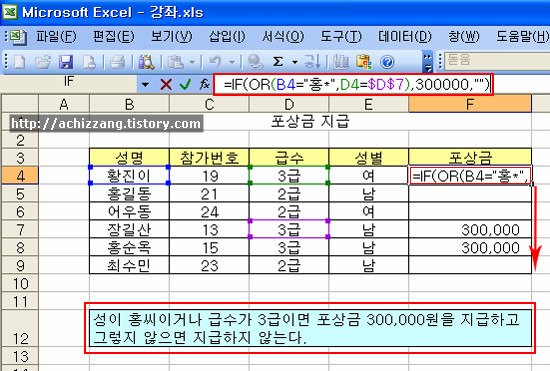Save the workbook with the floppy icon
The width and height of the screenshot is (550, 371).
(x=66, y=62)
